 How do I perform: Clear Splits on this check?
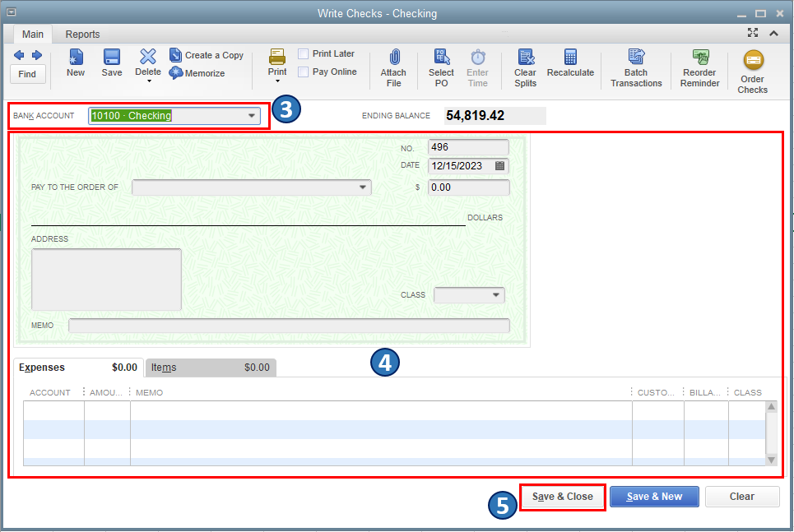pyautogui.click(x=525, y=68)
